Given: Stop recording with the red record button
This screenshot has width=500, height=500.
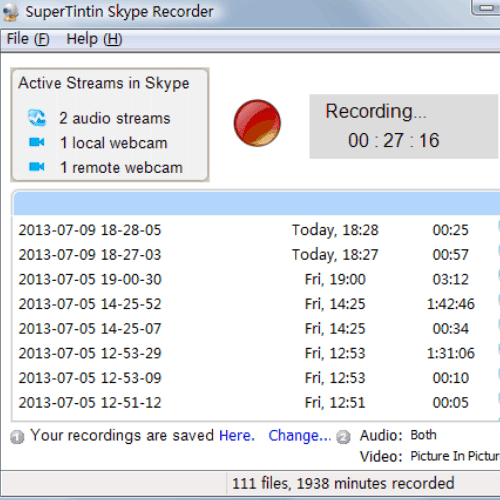Looking at the screenshot, I should click(257, 123).
